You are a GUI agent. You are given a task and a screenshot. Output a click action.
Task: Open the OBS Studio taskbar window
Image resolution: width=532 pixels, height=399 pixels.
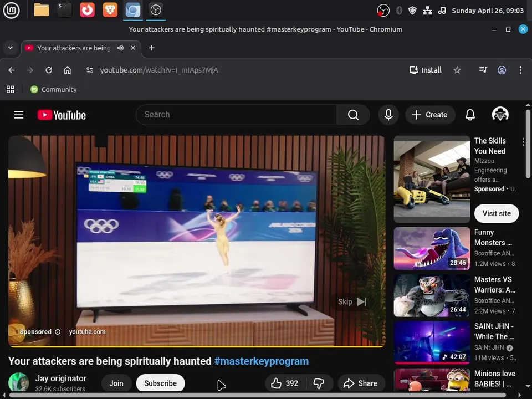pos(156,10)
